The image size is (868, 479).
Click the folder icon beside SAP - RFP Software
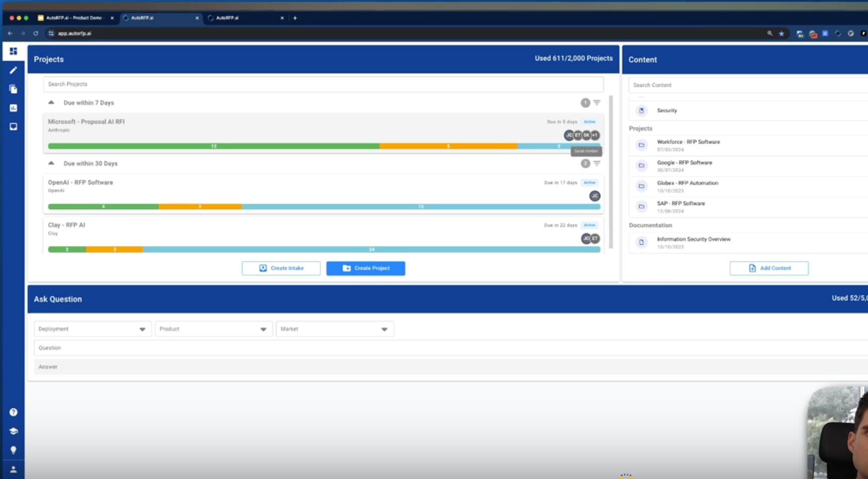642,207
